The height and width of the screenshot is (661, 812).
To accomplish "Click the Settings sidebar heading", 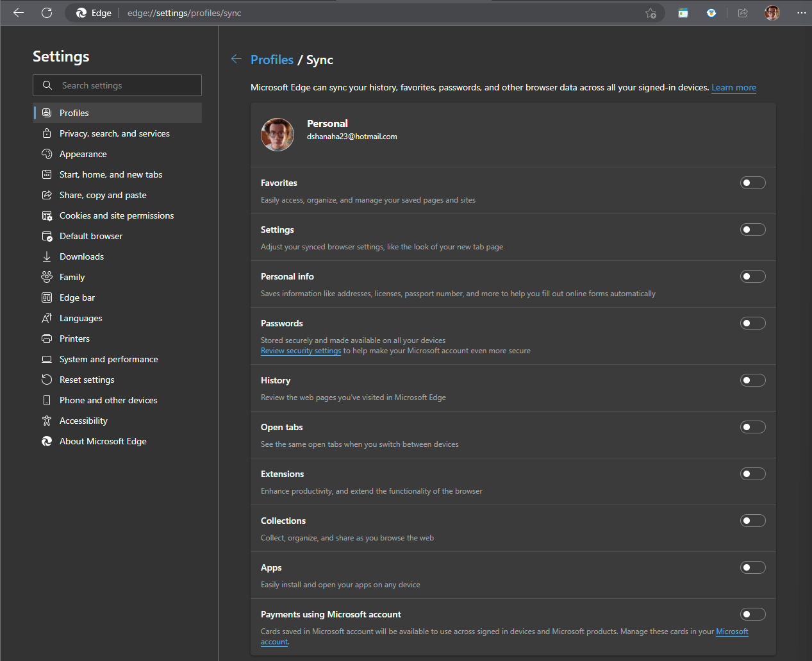I will click(x=61, y=56).
